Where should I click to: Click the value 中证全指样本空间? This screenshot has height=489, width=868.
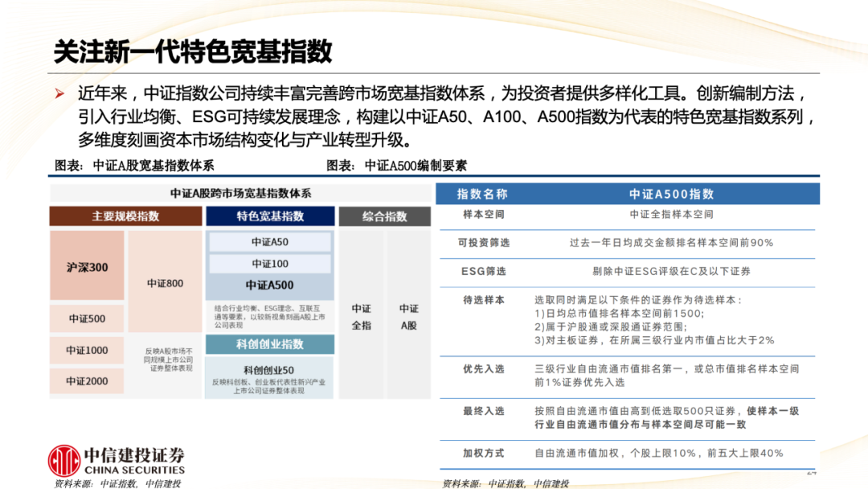click(671, 214)
